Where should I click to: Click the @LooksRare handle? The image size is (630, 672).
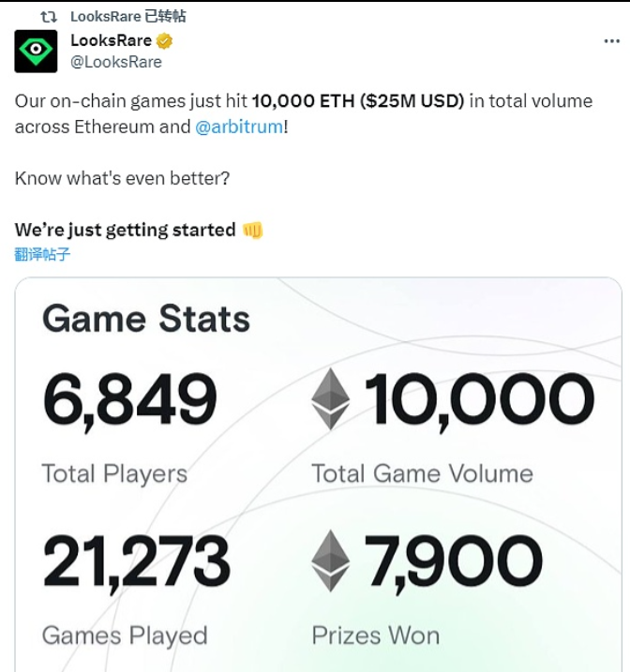116,62
